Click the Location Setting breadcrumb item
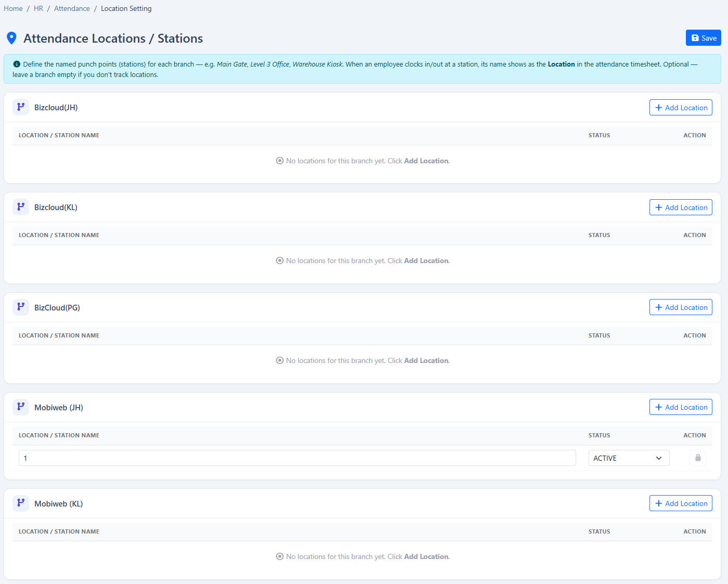The width and height of the screenshot is (728, 584). pyautogui.click(x=126, y=8)
